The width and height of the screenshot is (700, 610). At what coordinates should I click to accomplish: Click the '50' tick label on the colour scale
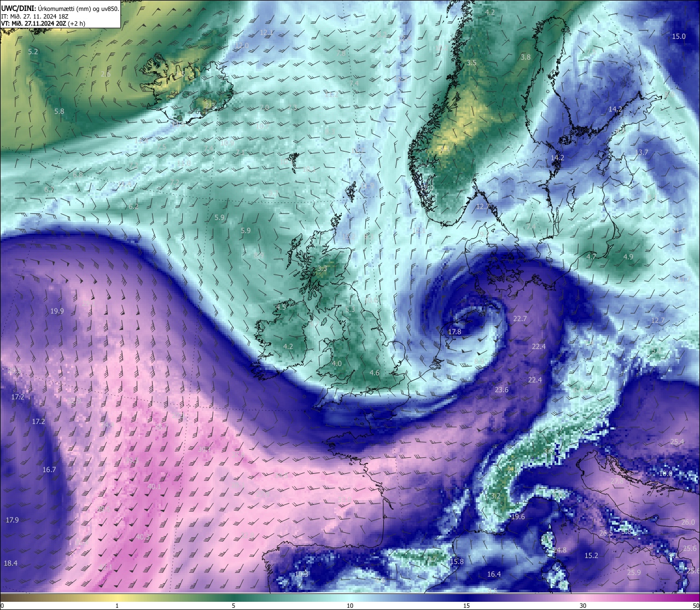[696, 606]
